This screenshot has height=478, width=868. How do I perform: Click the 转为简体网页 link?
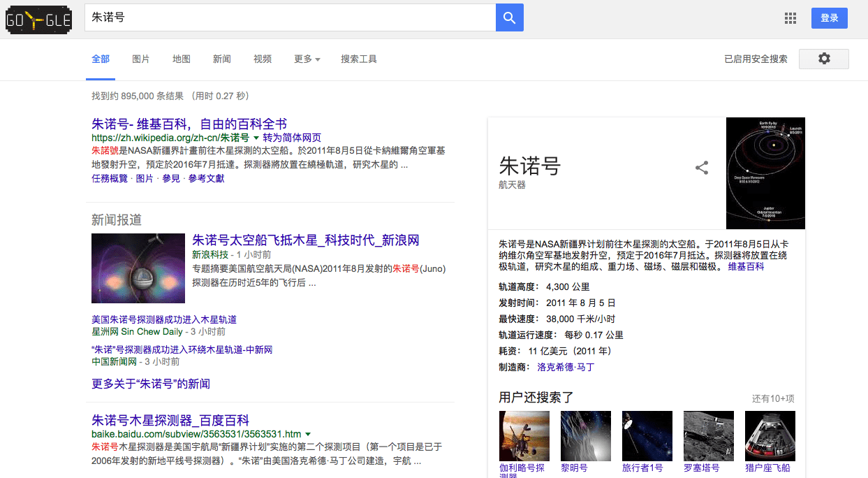[292, 138]
